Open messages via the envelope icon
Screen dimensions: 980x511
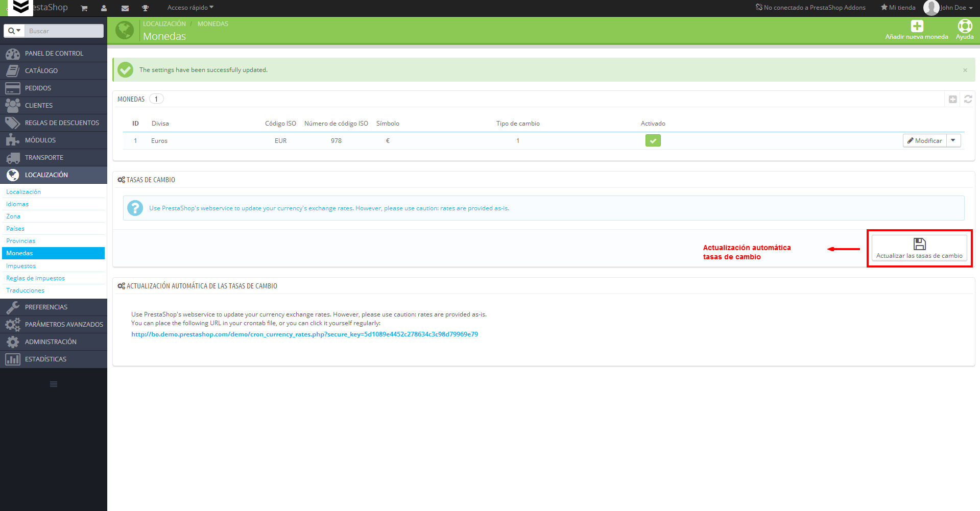coord(124,8)
